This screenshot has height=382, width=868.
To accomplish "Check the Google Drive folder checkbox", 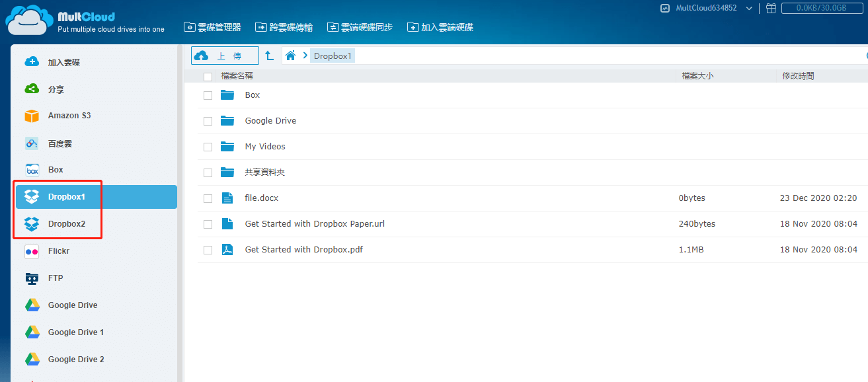I will coord(208,121).
